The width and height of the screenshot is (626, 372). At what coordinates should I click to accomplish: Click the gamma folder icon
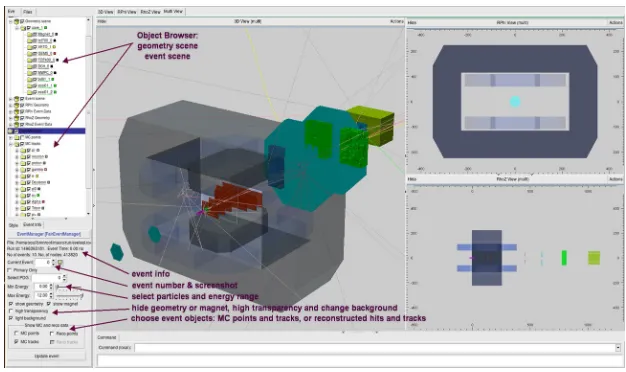pyautogui.click(x=23, y=170)
